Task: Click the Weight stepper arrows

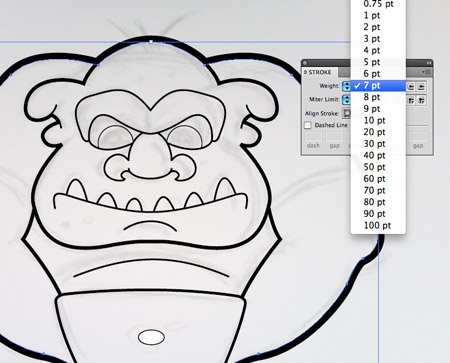Action: pyautogui.click(x=346, y=86)
